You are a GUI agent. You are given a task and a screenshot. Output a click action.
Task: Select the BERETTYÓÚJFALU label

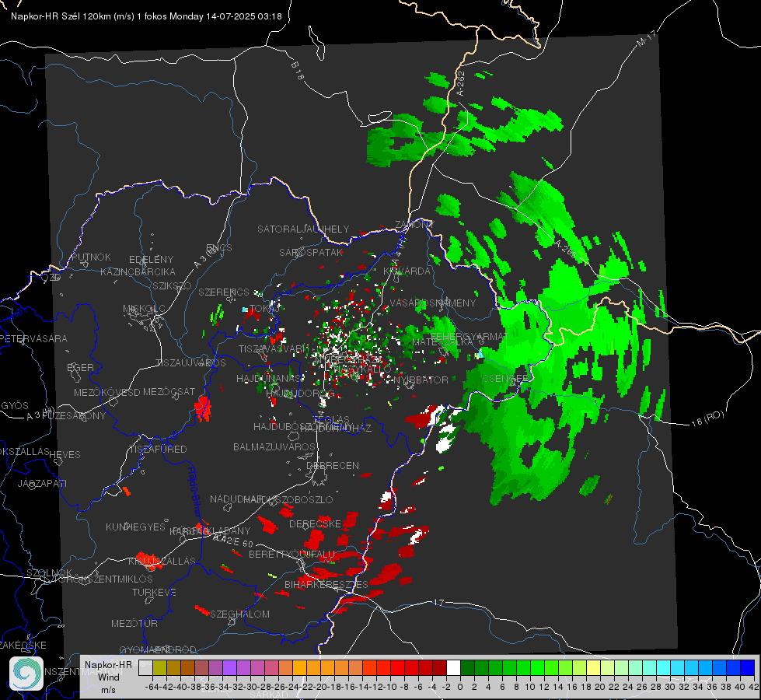[x=291, y=555]
